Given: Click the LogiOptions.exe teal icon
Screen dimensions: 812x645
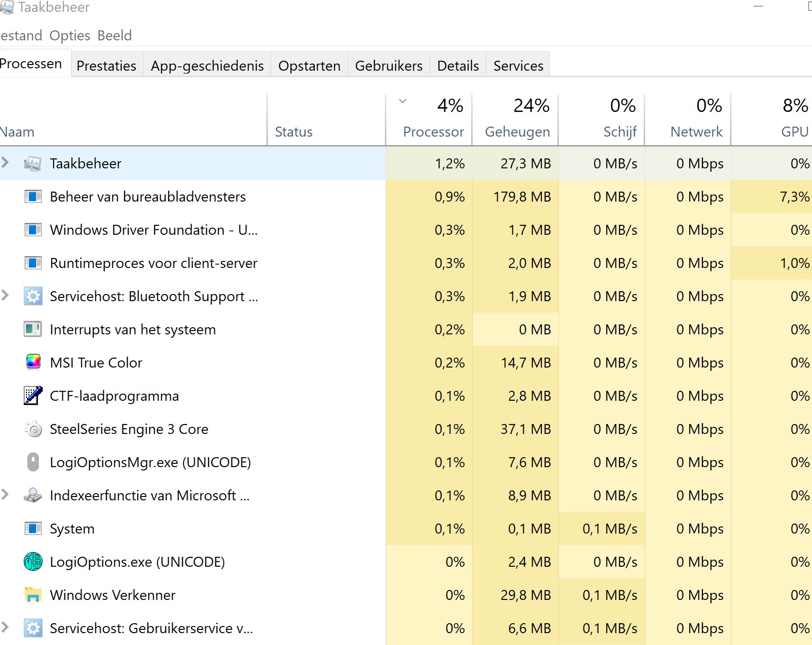Looking at the screenshot, I should point(33,562).
